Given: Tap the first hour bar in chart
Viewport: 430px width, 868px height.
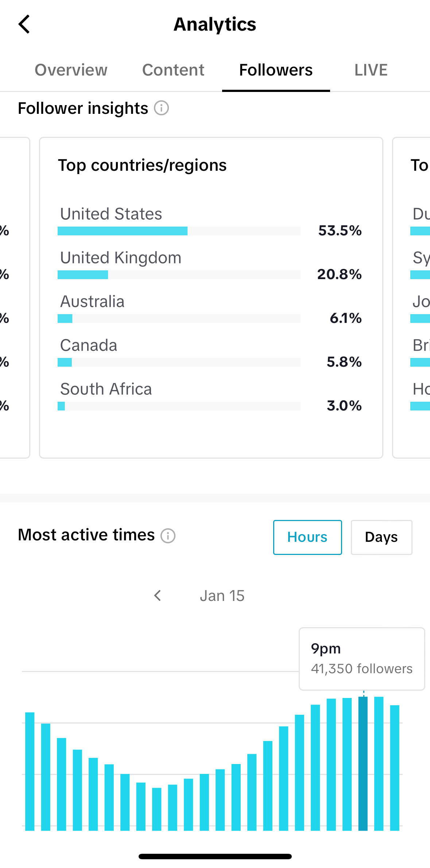Looking at the screenshot, I should (30, 771).
